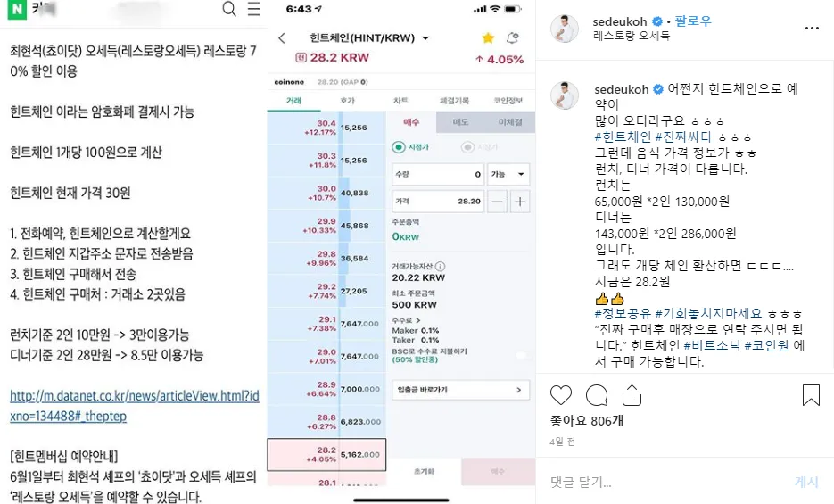Open the hamburger menu icon
Image resolution: width=834 pixels, height=504 pixels.
tap(253, 9)
